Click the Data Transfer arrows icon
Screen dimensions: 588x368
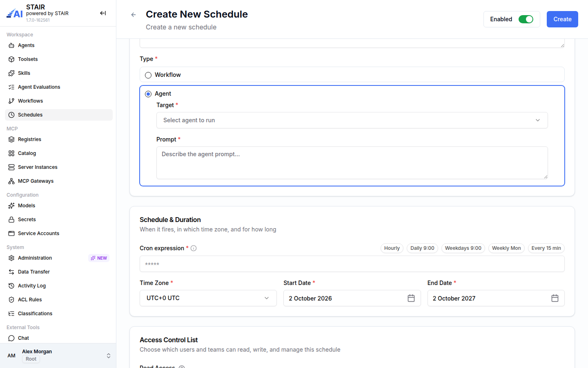[x=11, y=272]
